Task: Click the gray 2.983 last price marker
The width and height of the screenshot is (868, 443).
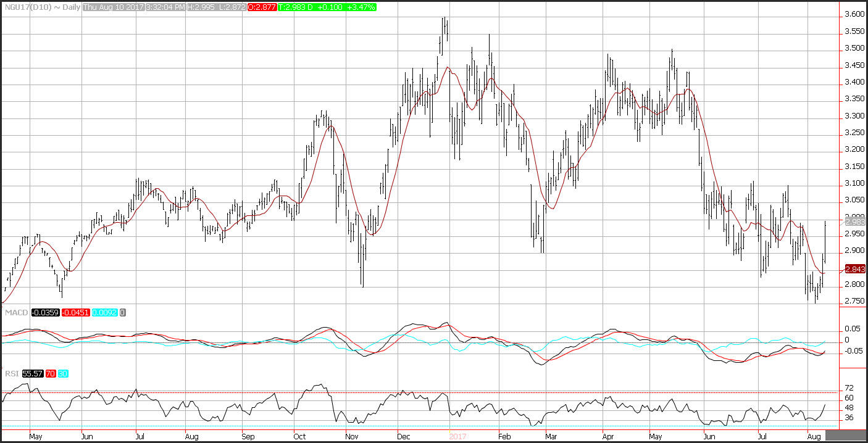Action: [x=854, y=221]
